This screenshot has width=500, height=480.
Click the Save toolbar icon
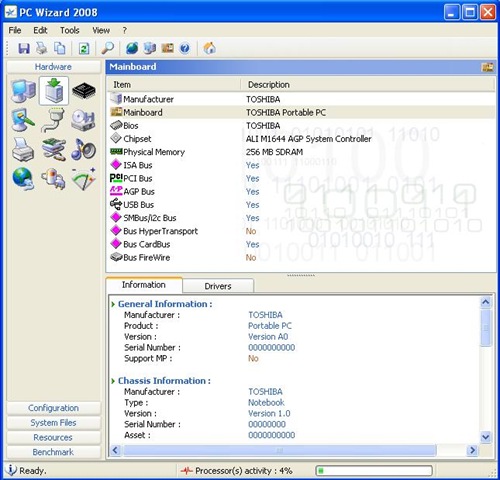24,49
